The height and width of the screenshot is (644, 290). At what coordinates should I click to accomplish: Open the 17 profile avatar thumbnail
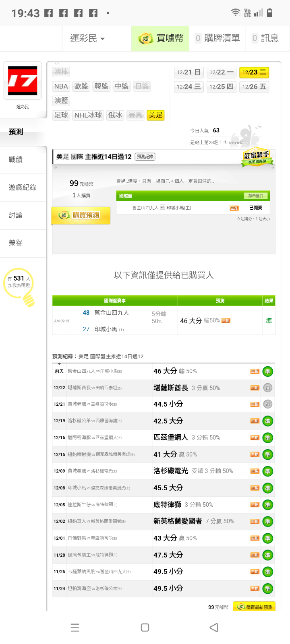pos(23,80)
